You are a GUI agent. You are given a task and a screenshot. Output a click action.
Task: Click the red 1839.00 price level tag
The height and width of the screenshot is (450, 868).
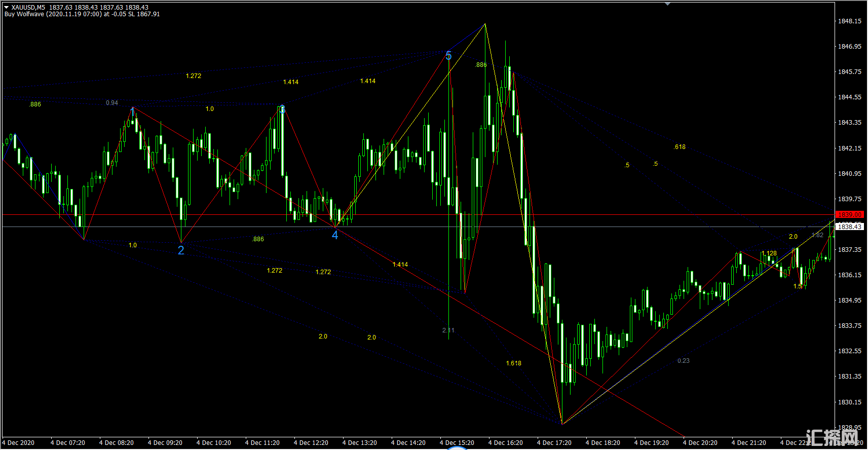(849, 215)
